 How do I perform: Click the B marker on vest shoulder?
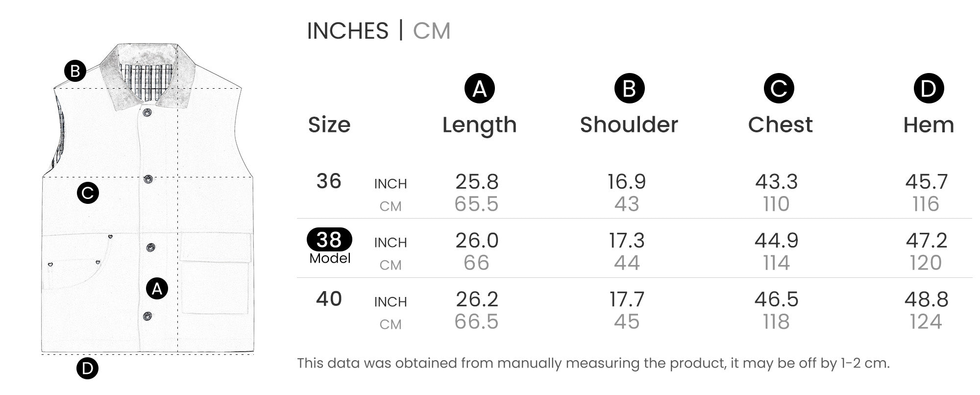tap(75, 71)
